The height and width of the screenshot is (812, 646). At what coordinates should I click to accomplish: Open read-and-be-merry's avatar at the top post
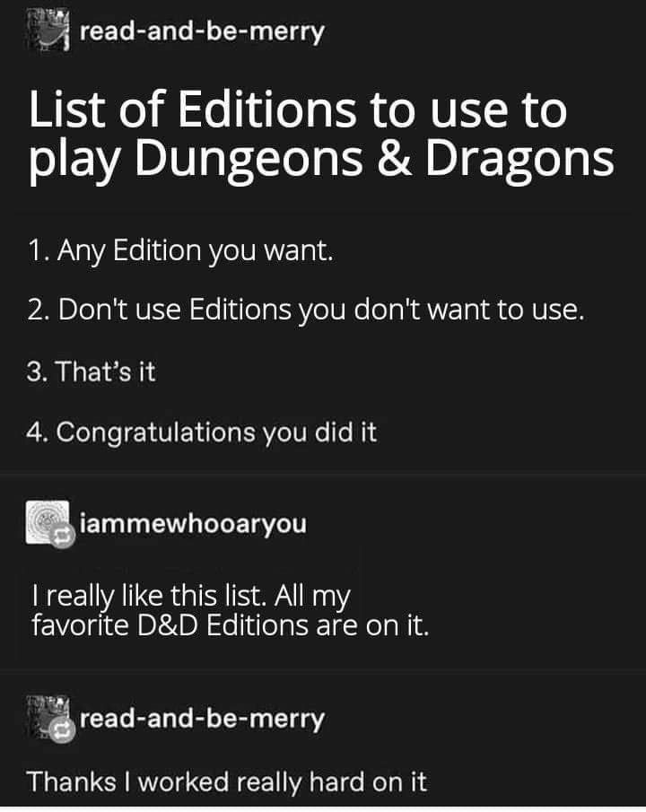48,30
